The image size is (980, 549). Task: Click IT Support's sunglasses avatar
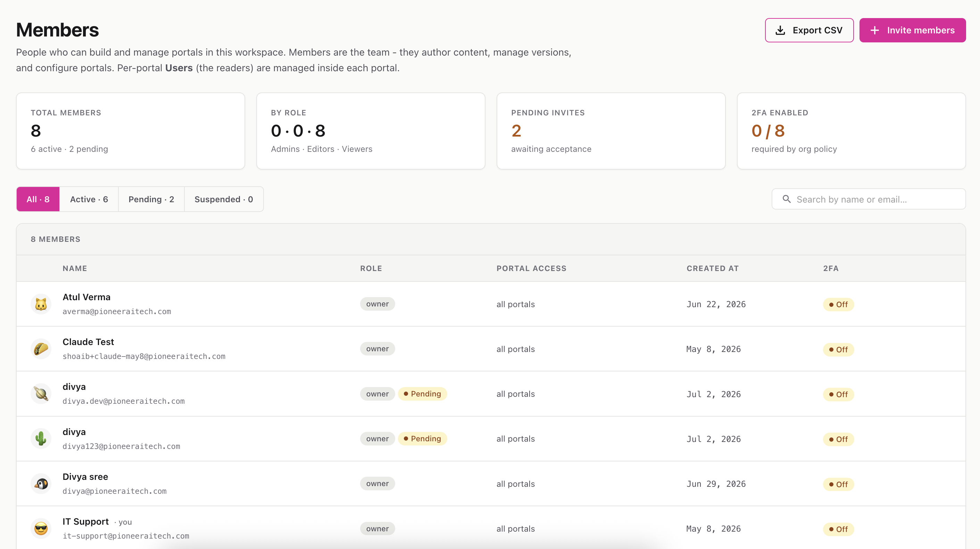pos(41,528)
